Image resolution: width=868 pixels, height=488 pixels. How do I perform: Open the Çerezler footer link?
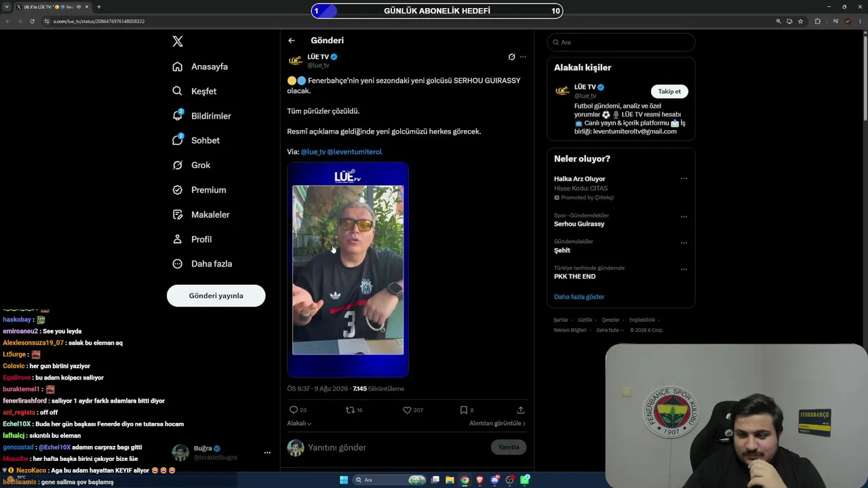611,320
